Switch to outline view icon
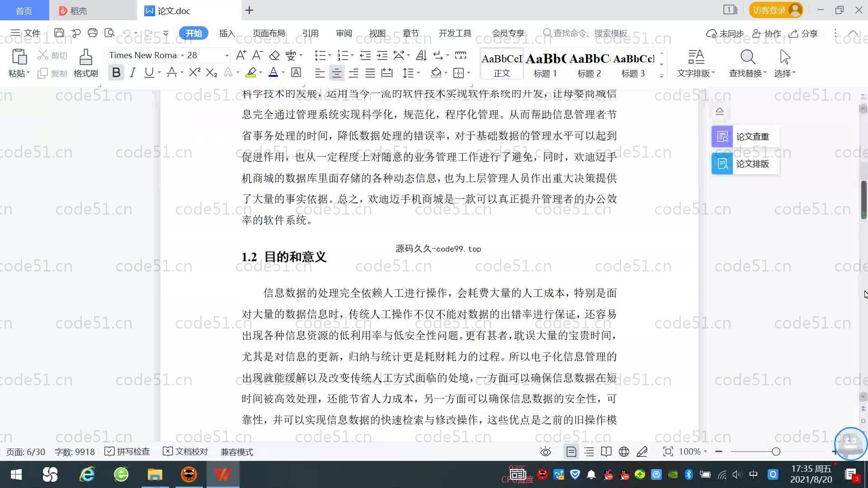868x488 pixels. (589, 451)
